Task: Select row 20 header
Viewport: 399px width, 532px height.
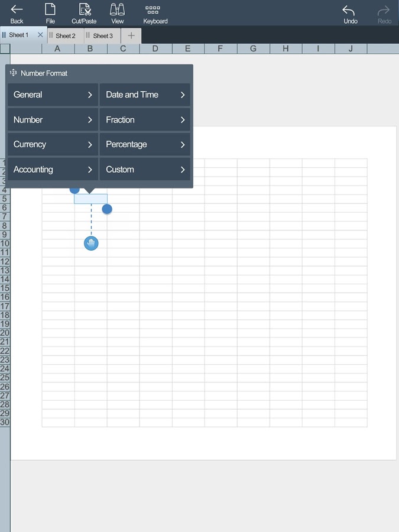Action: point(5,333)
